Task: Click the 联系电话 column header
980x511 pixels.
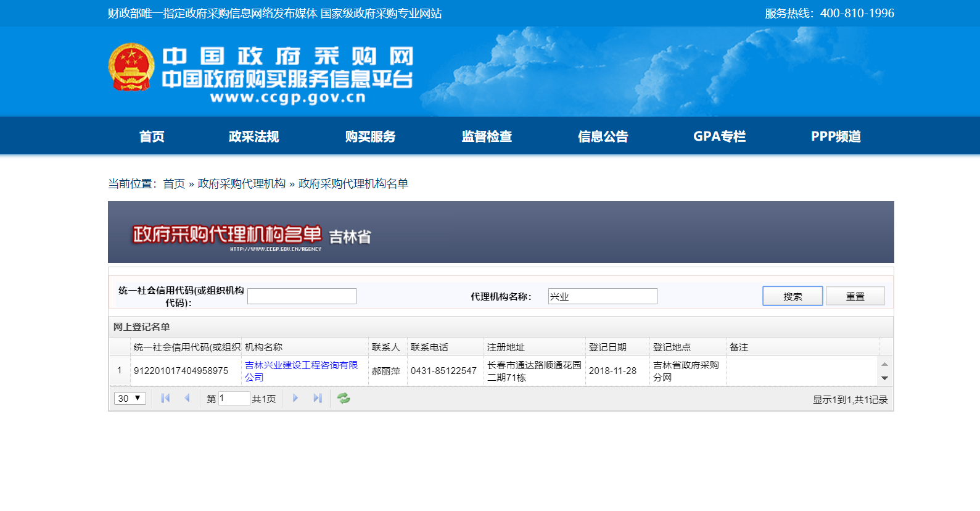Action: 445,347
